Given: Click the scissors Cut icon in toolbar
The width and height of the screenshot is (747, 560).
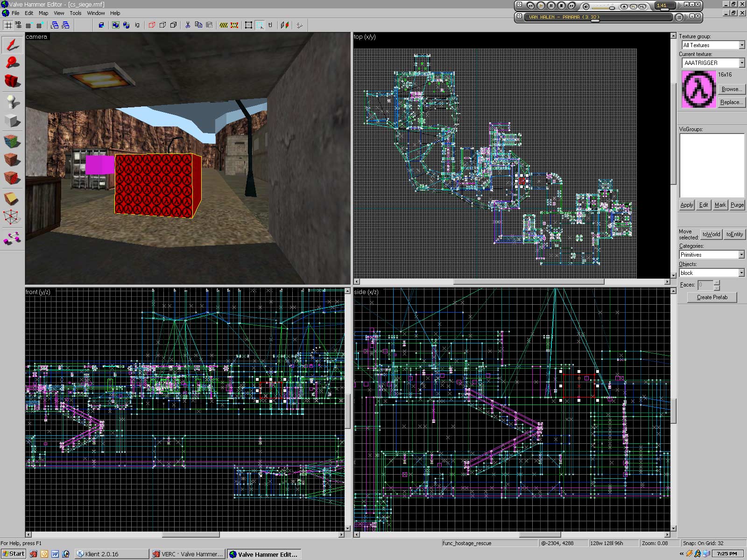Looking at the screenshot, I should tap(188, 25).
